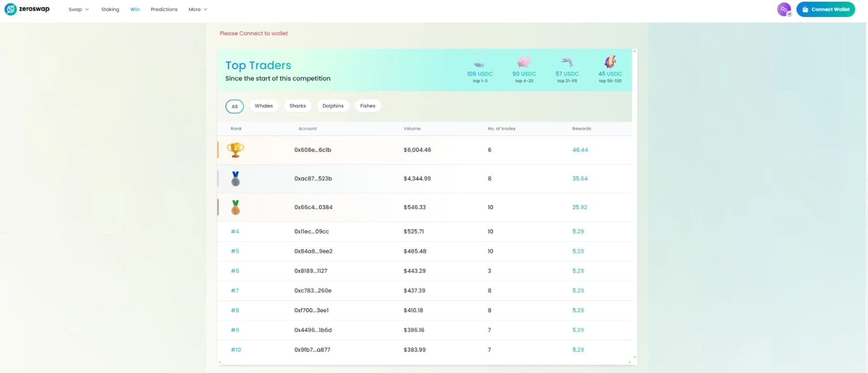Click the $443.29 volume value
Screen dimensions: 868x373
tap(415, 271)
